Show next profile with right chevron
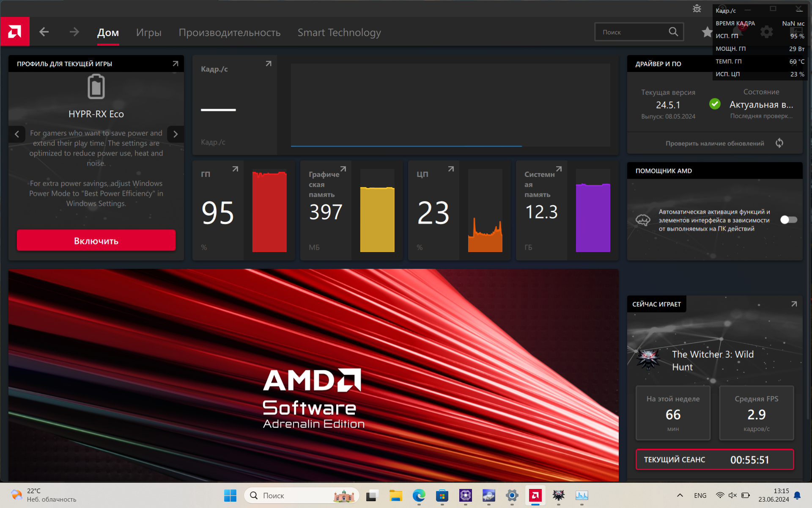The width and height of the screenshot is (812, 508). click(x=176, y=134)
